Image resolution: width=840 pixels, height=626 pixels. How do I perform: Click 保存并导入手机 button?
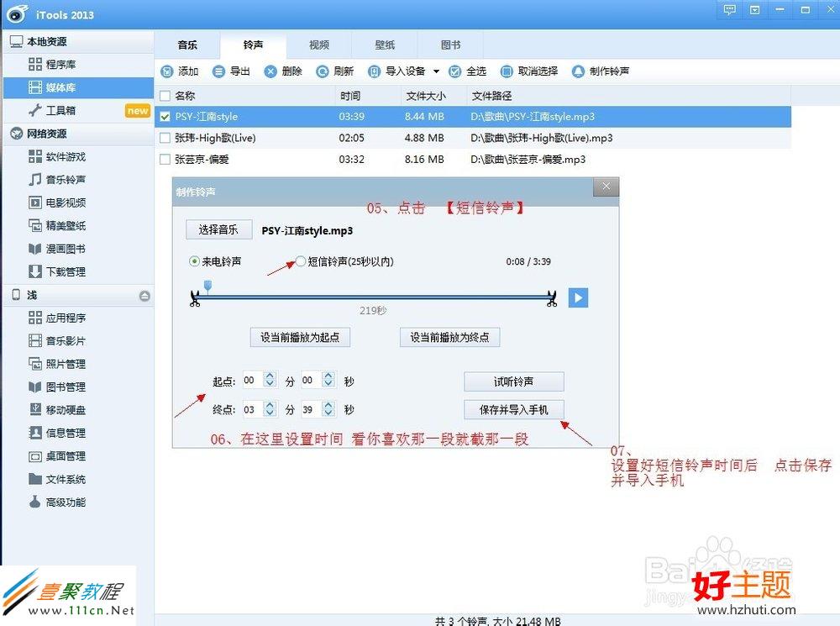514,409
